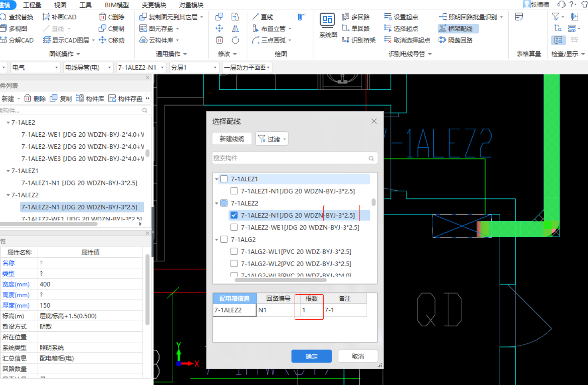Click 构件存盘 in component list toolbar
Image resolution: width=588 pixels, height=385 pixels.
pos(125,98)
